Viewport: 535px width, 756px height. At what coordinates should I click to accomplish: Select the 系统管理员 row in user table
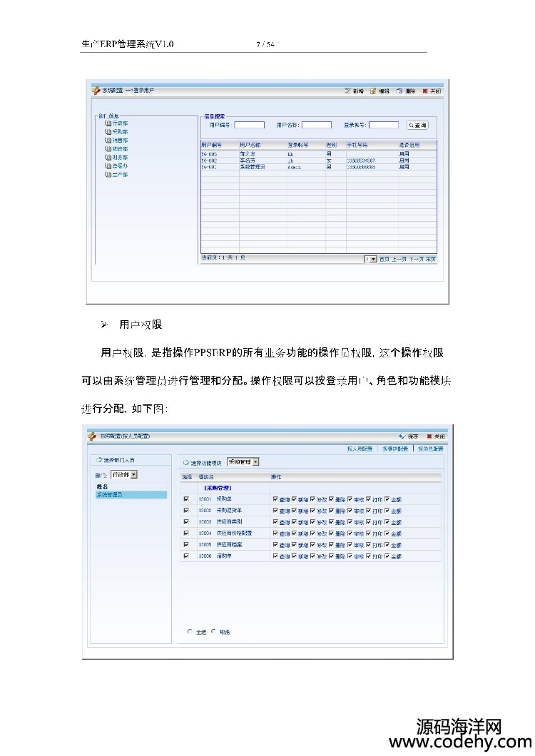319,167
